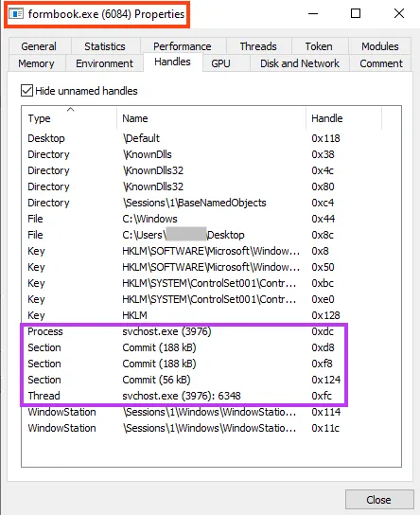
Task: Sort by the Name column header
Action: pyautogui.click(x=211, y=118)
